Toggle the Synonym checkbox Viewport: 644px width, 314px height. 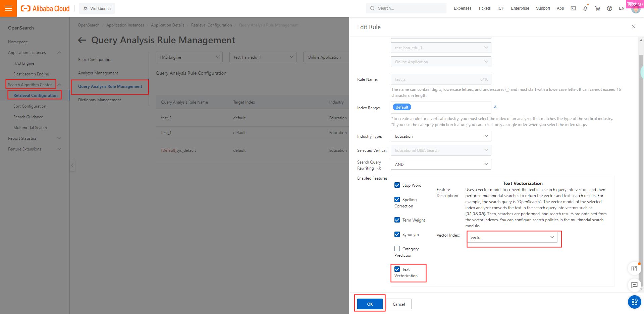pos(397,234)
